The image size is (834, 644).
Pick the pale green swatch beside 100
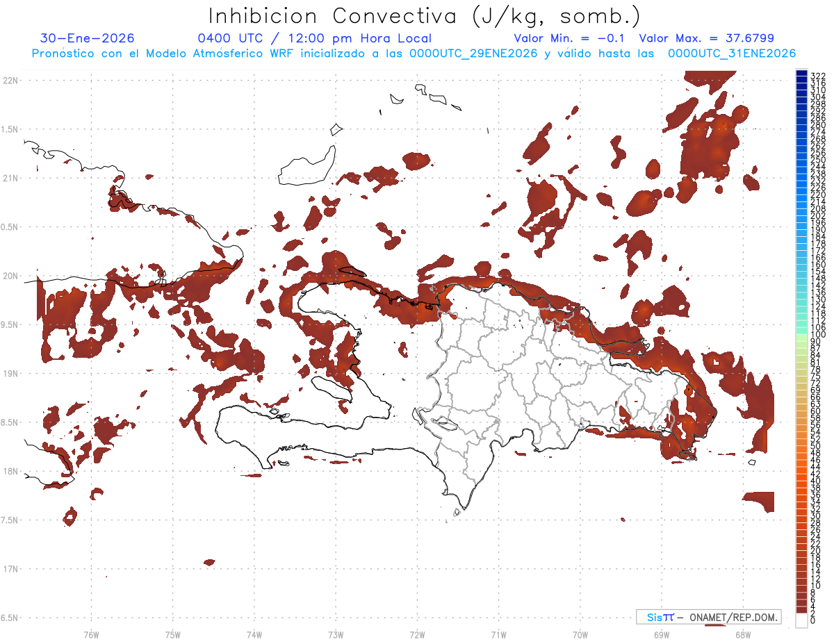click(x=802, y=338)
